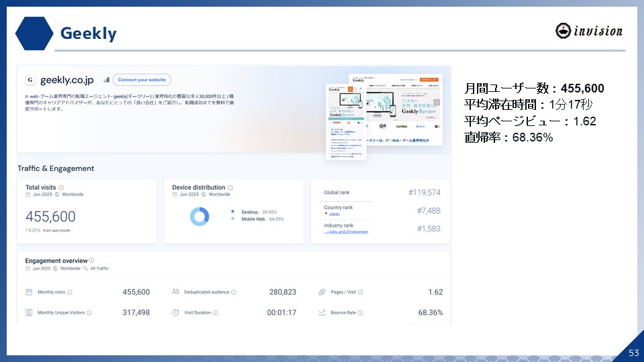This screenshot has height=362, width=644.
Task: Click the Desktop 35.95% legend entry
Action: tap(254, 213)
